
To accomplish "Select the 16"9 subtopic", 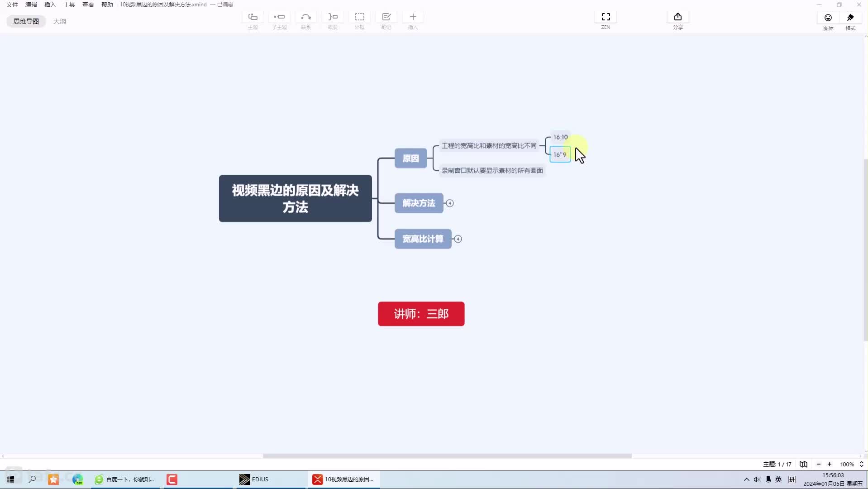I will tap(560, 154).
